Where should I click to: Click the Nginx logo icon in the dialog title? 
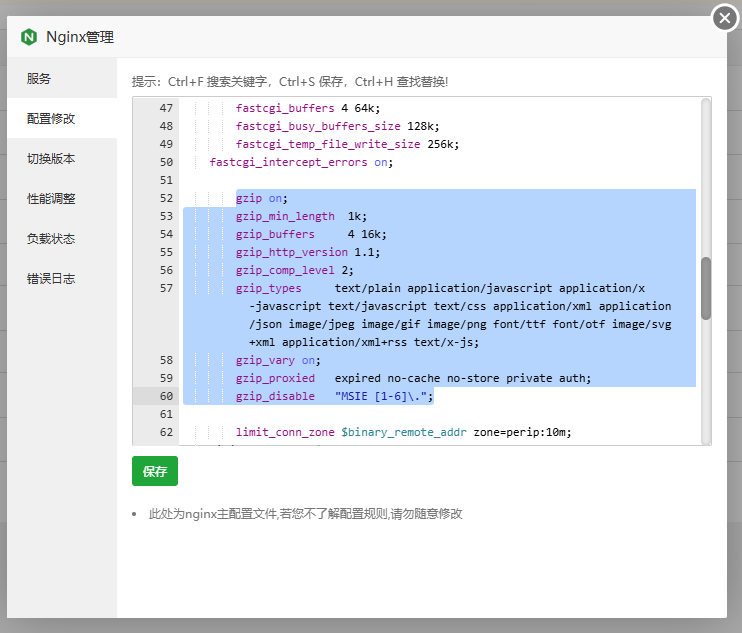click(x=28, y=37)
